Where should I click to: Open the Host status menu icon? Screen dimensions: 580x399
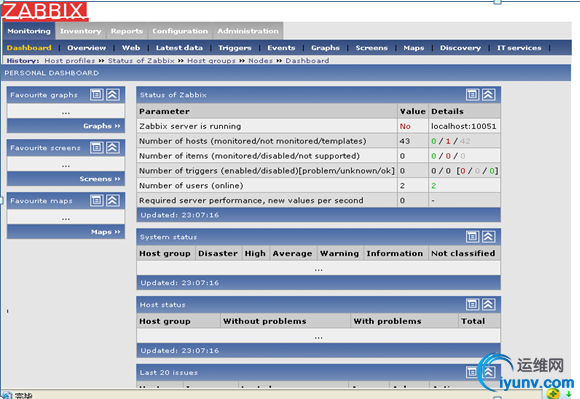click(x=472, y=305)
